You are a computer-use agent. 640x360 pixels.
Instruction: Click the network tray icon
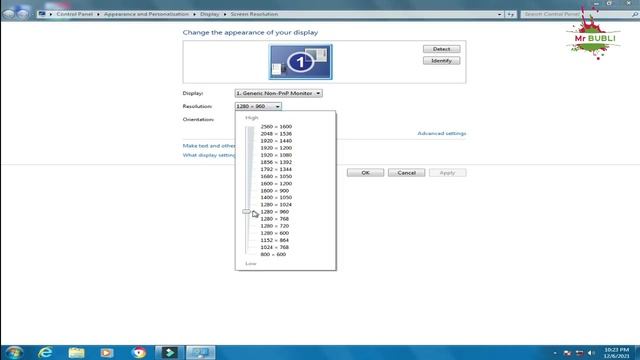tap(580, 353)
